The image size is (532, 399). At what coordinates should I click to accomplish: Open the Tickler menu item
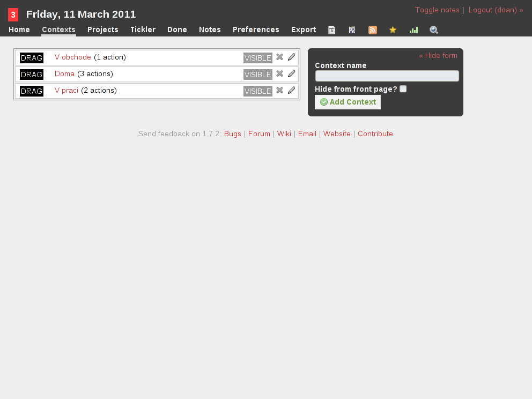coord(143,29)
